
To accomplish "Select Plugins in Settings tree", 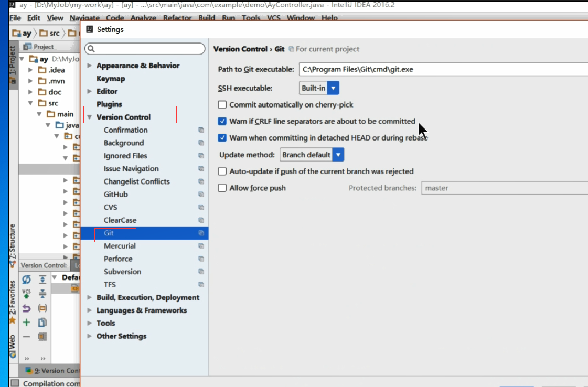I will [109, 104].
